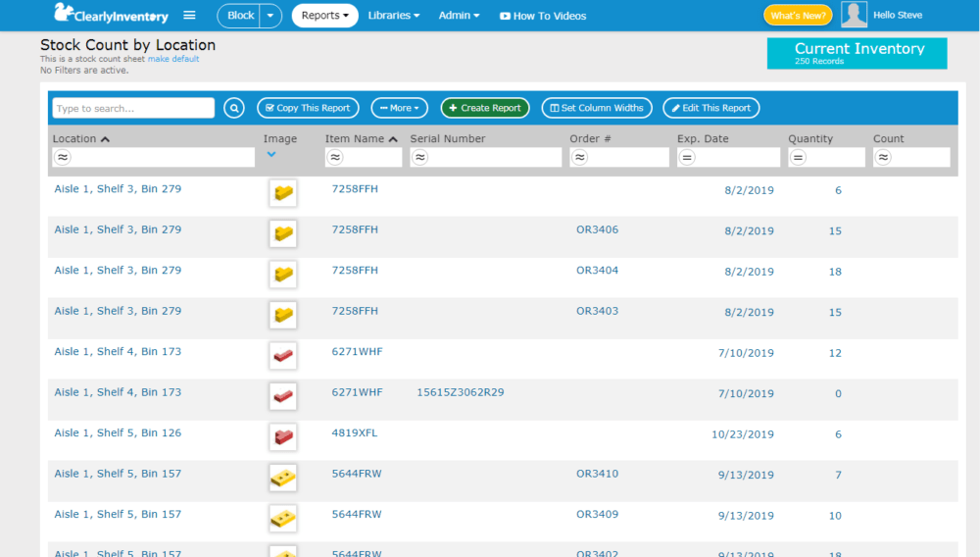This screenshot has width=980, height=557.
Task: Open image for order OR3404 row
Action: (x=283, y=274)
